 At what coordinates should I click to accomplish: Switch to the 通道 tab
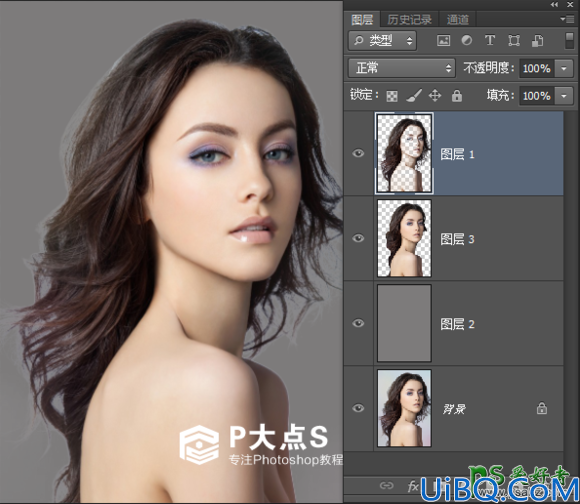[x=458, y=19]
